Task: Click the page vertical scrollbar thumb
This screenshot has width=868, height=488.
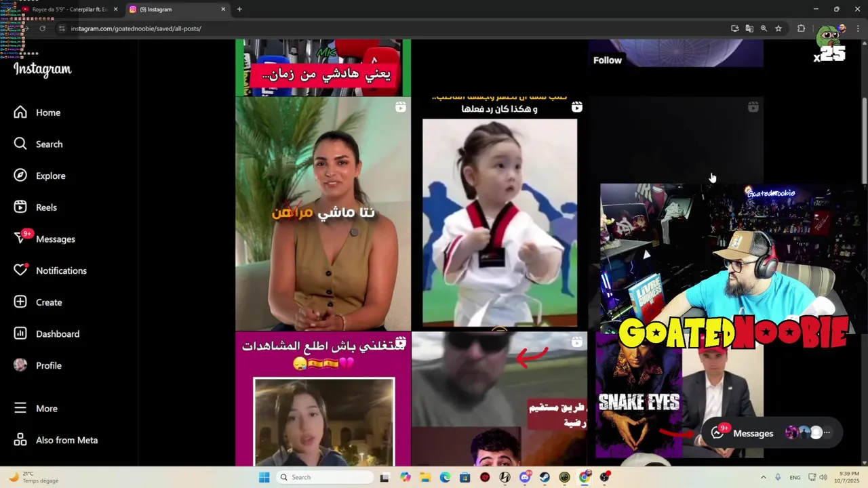Action: pyautogui.click(x=864, y=140)
